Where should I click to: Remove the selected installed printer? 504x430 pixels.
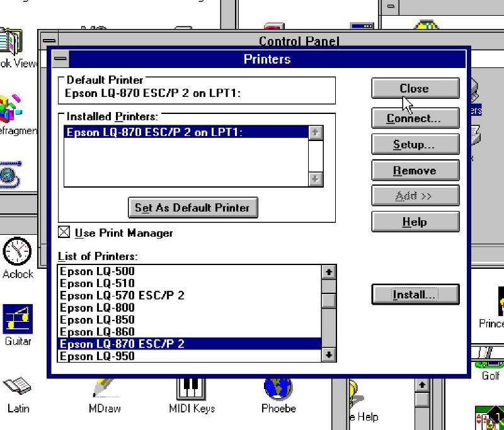click(415, 170)
